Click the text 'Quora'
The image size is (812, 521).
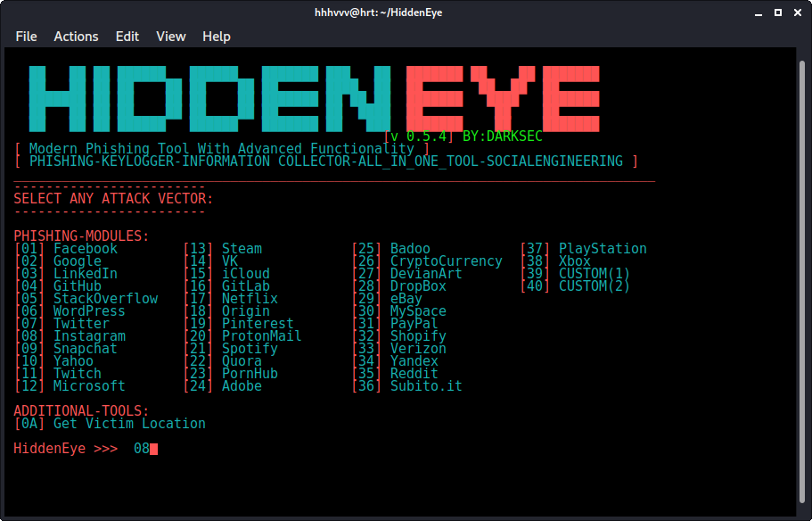(x=242, y=360)
